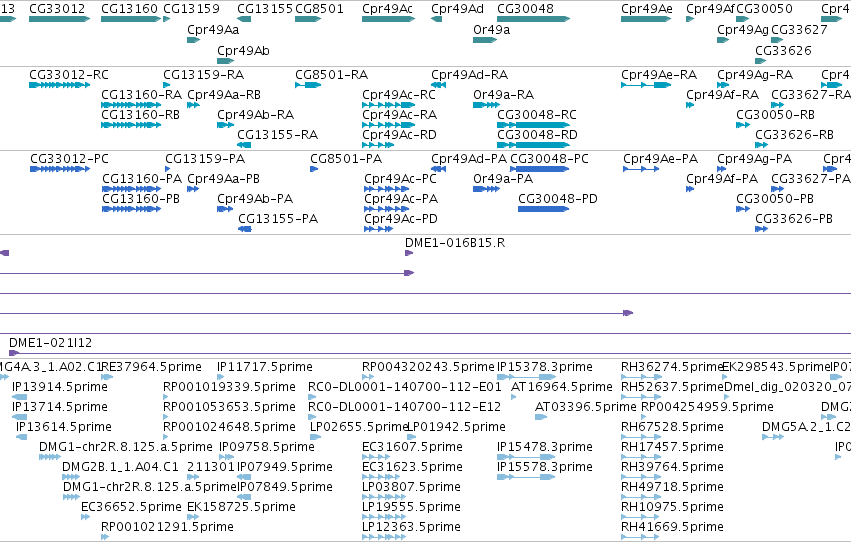The width and height of the screenshot is (851, 542).
Task: Select the Cpr49Ab-RA transcript
Action: tap(225, 125)
